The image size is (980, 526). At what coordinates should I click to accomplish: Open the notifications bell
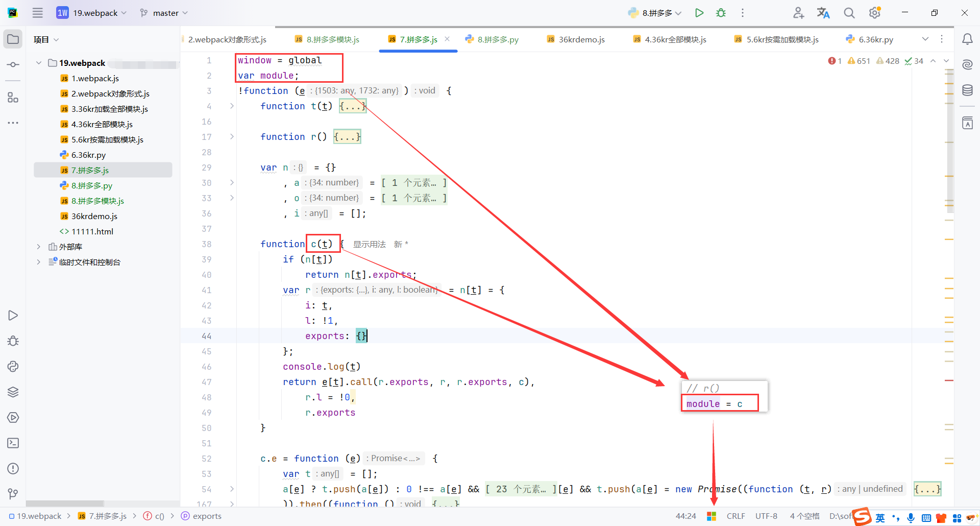tap(967, 39)
